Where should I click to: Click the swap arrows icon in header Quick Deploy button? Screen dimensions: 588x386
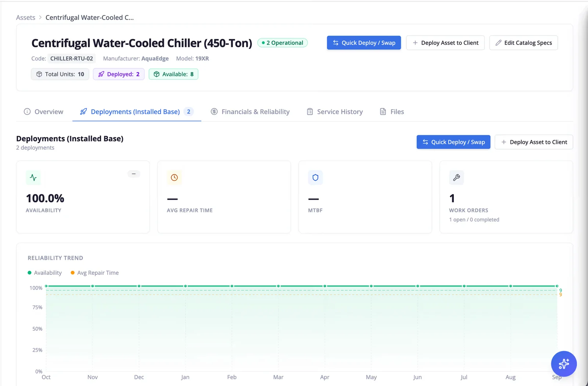click(336, 43)
